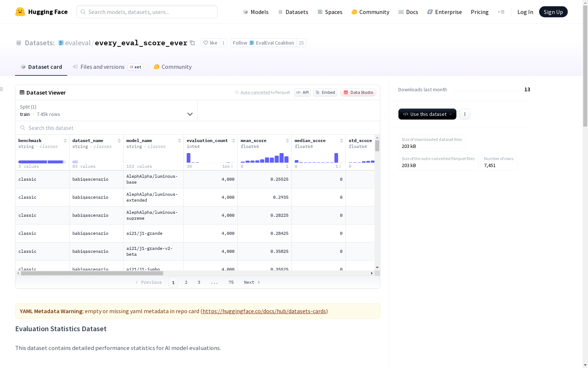Image resolution: width=588 pixels, height=368 pixels.
Task: Switch to Files and versions tab
Action: click(108, 67)
